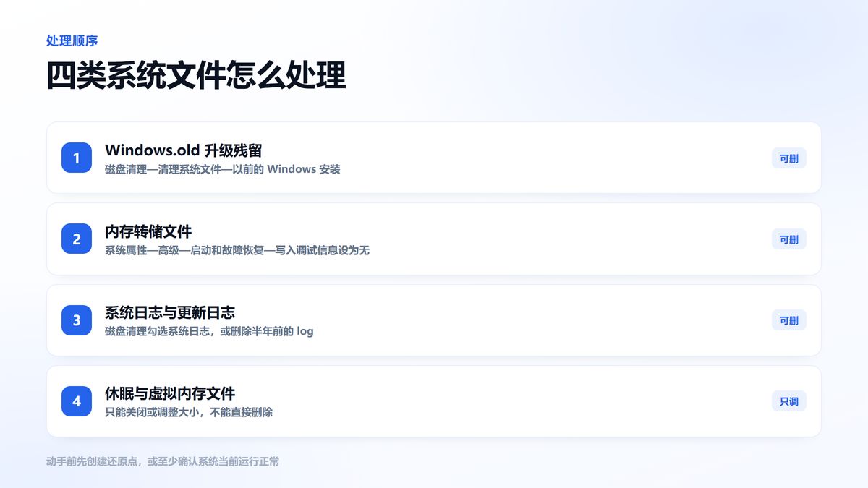Select the 处理顺序 label

click(72, 40)
